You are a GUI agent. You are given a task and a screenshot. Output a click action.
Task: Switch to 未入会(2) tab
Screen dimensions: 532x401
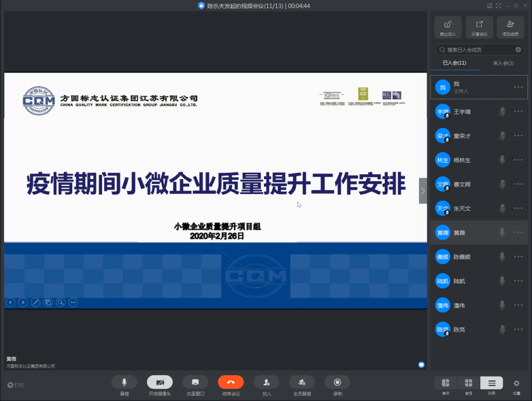pyautogui.click(x=503, y=63)
